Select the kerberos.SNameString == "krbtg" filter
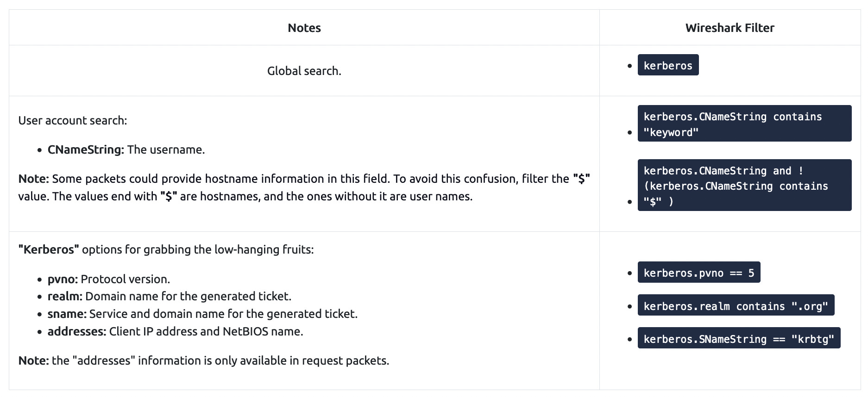868x397 pixels. coord(738,339)
